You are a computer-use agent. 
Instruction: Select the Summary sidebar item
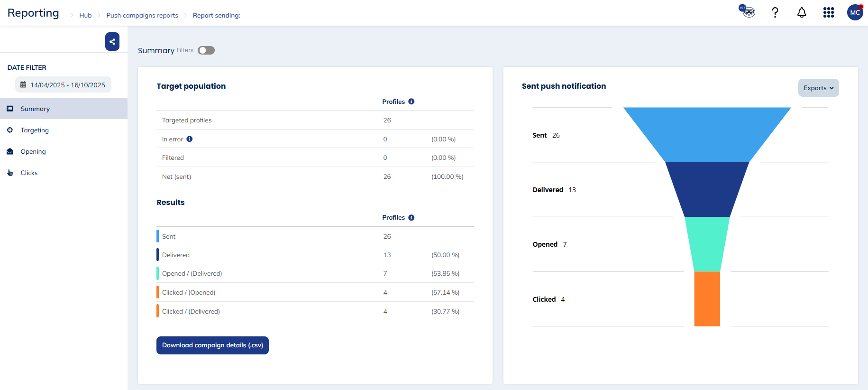click(35, 109)
